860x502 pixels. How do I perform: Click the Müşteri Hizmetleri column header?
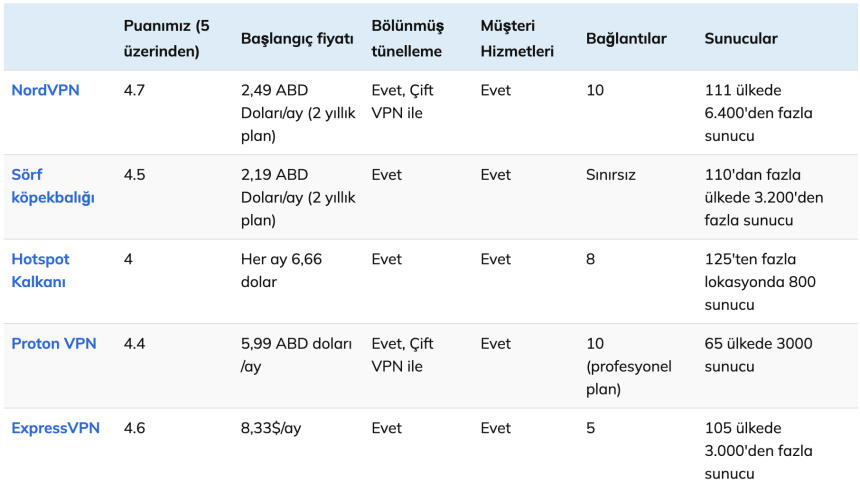[x=516, y=38]
